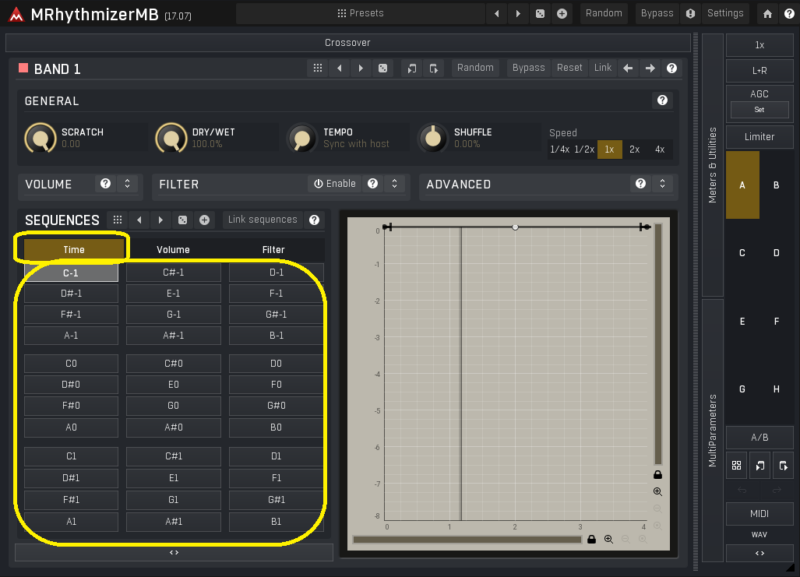This screenshot has width=800, height=577.
Task: Select the C#0 sequence slot
Action: tap(173, 364)
